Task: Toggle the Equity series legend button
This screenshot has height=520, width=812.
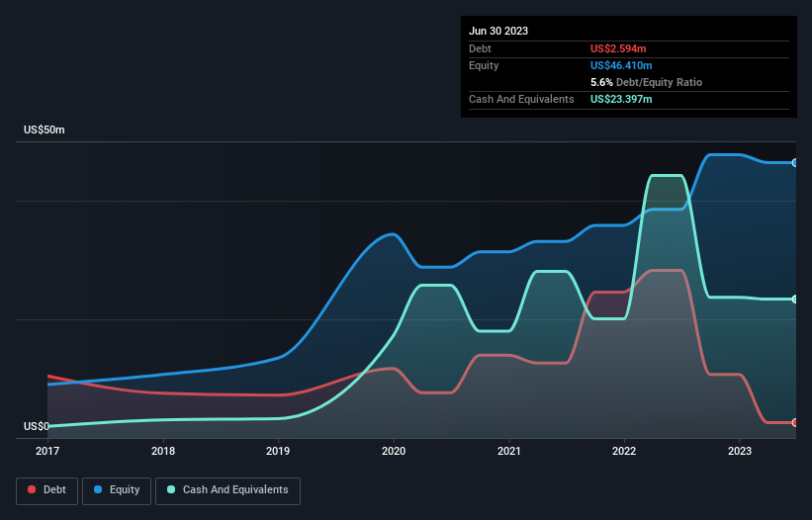Action: tap(117, 491)
